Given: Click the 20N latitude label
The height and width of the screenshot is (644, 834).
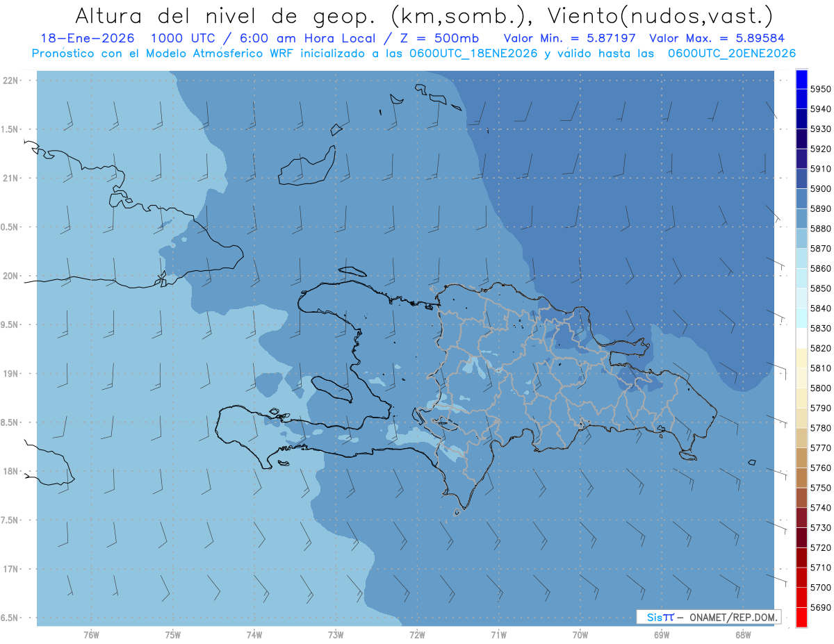Looking at the screenshot, I should [10, 276].
